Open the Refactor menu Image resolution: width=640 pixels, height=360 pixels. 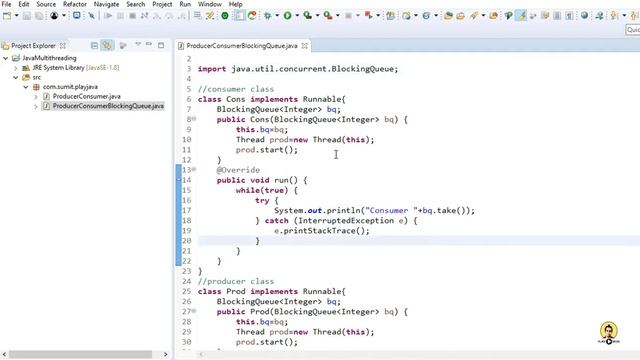(x=75, y=4)
